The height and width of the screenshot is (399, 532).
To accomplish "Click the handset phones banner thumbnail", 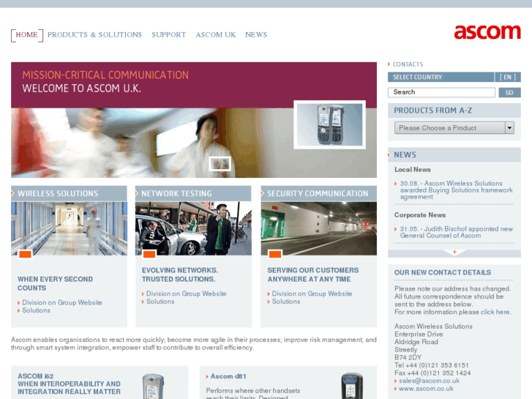I will coord(329,124).
